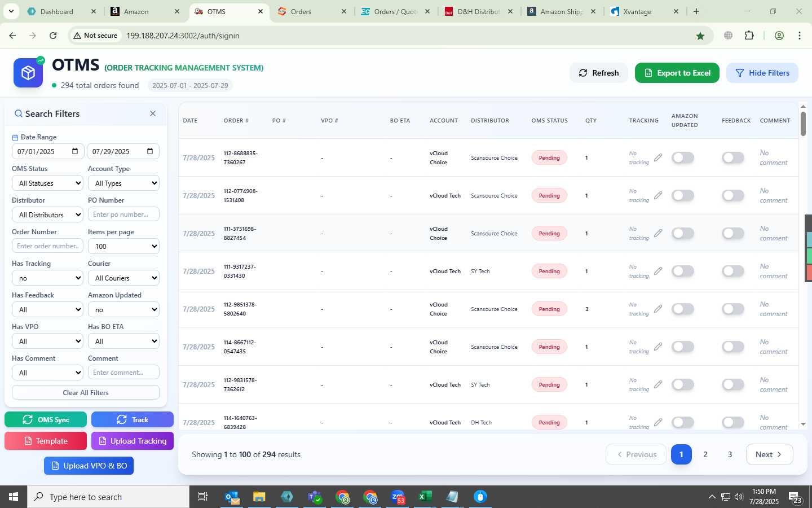Open the Courier dropdown
Viewport: 812px width, 508px height.
click(123, 278)
